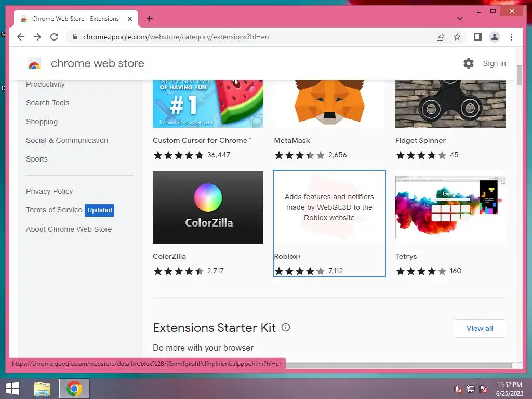Open File Explorer from the taskbar

pyautogui.click(x=42, y=389)
